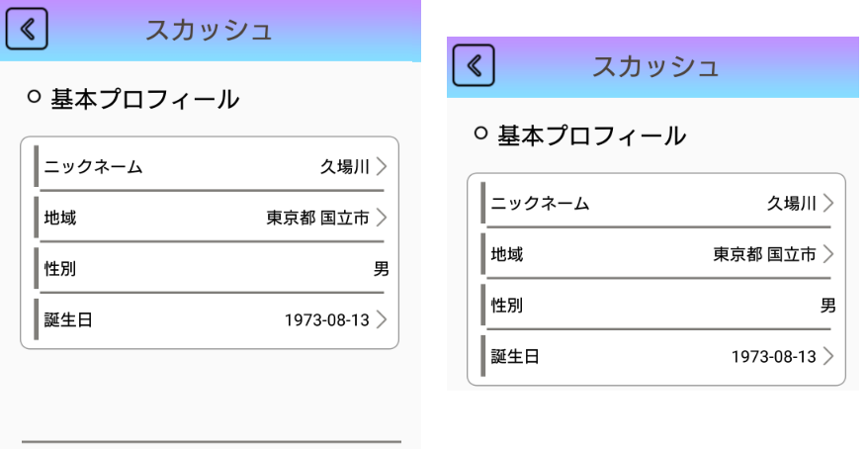Click the 男 gender value in right panel
Screen dimensions: 868x449
point(827,306)
